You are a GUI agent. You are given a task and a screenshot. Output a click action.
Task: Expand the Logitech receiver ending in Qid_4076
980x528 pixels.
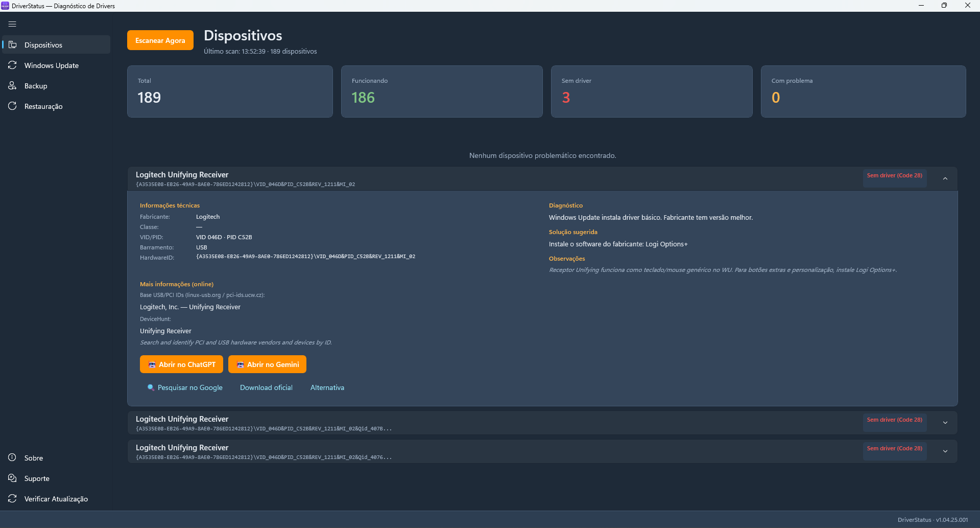click(x=945, y=451)
